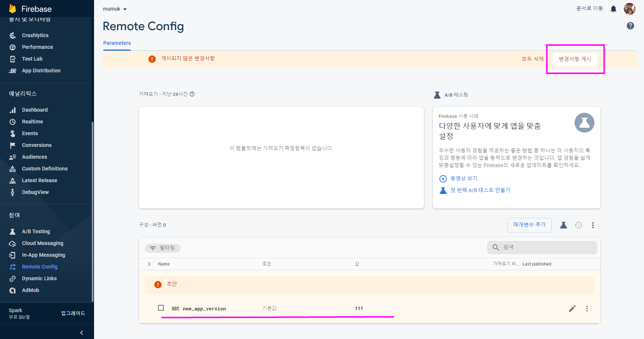Click the Realtime clock icon

pos(12,122)
